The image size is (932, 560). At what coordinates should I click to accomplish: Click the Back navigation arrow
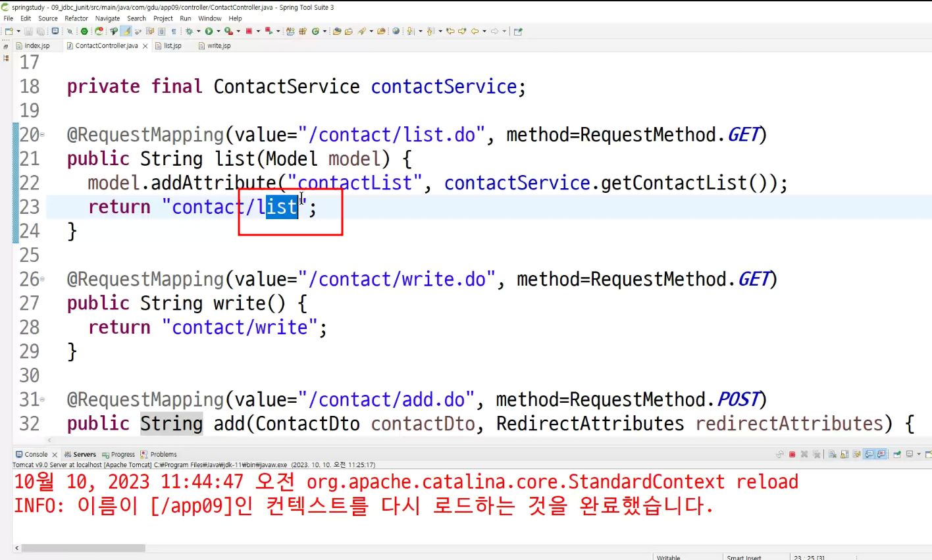(475, 31)
